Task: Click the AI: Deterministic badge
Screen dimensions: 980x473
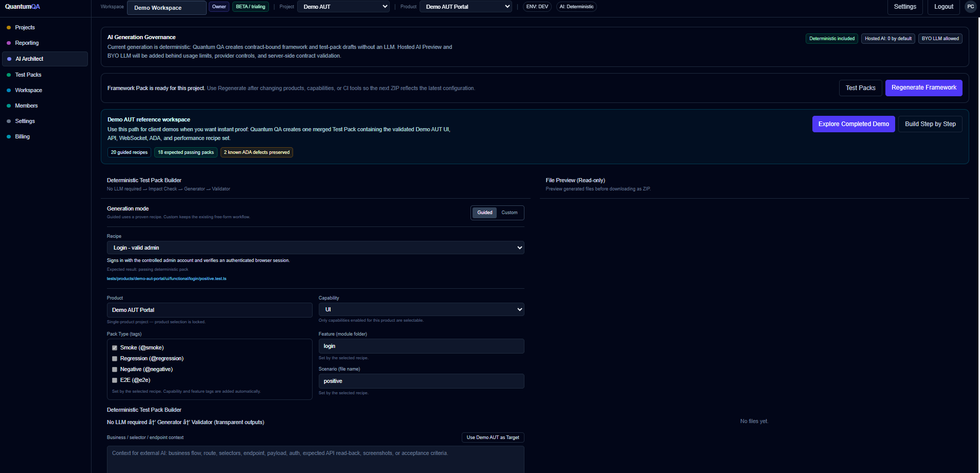Action: (576, 7)
